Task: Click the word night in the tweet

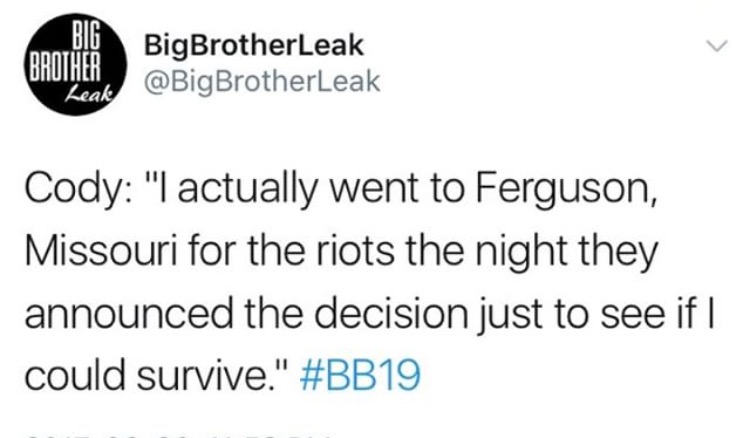Action: click(521, 251)
